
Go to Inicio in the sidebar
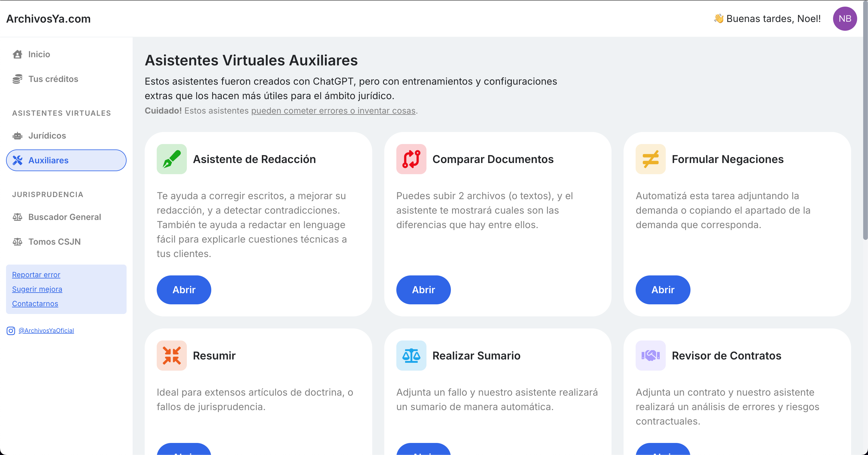[x=39, y=54]
